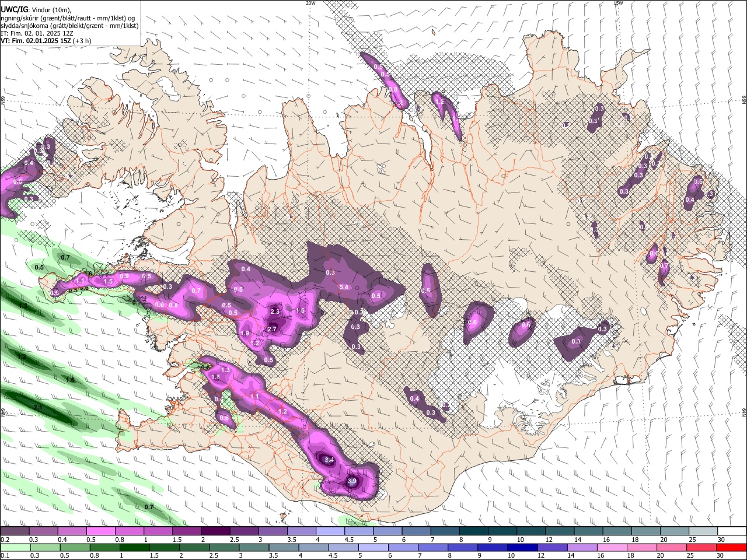747x560 pixels.
Task: Click the snow-scale swatch between 4 and 4.5
Action: coord(330,531)
